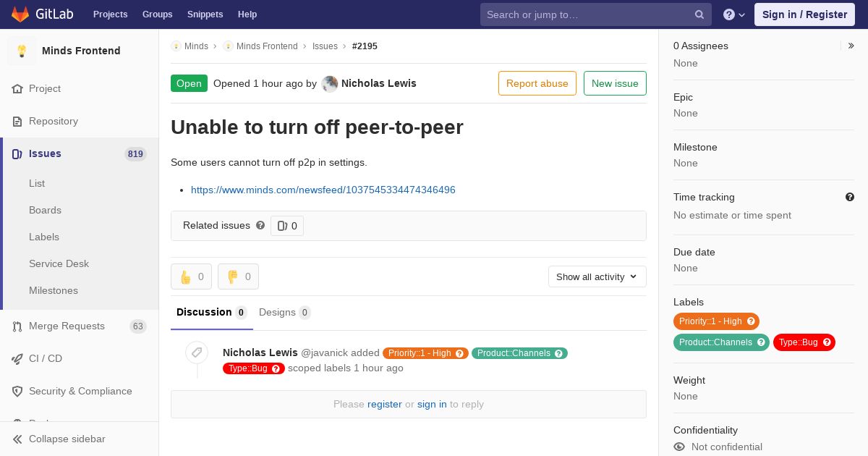Open the minds.com newsfeed link

click(323, 190)
